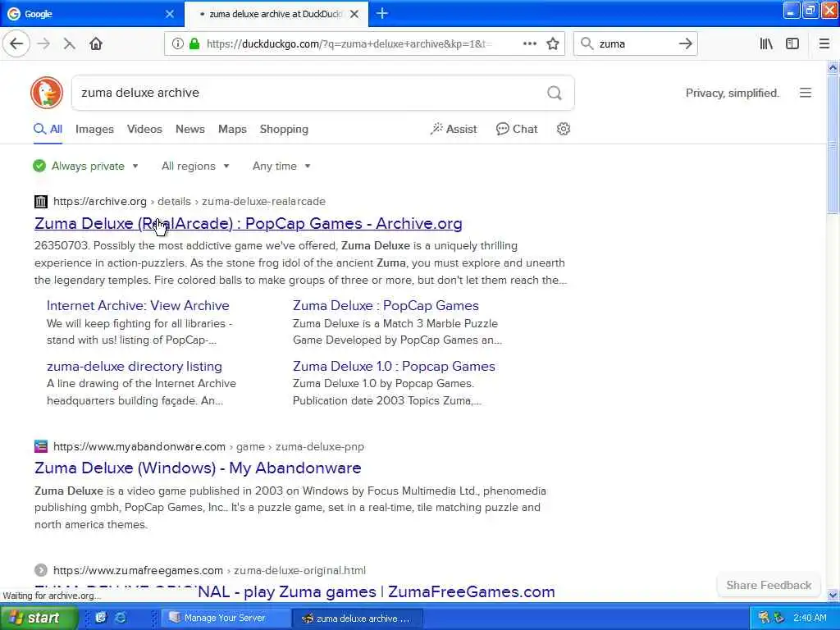Submit the zuma search with arrow
Viewport: 840px width, 630px height.
click(x=685, y=44)
